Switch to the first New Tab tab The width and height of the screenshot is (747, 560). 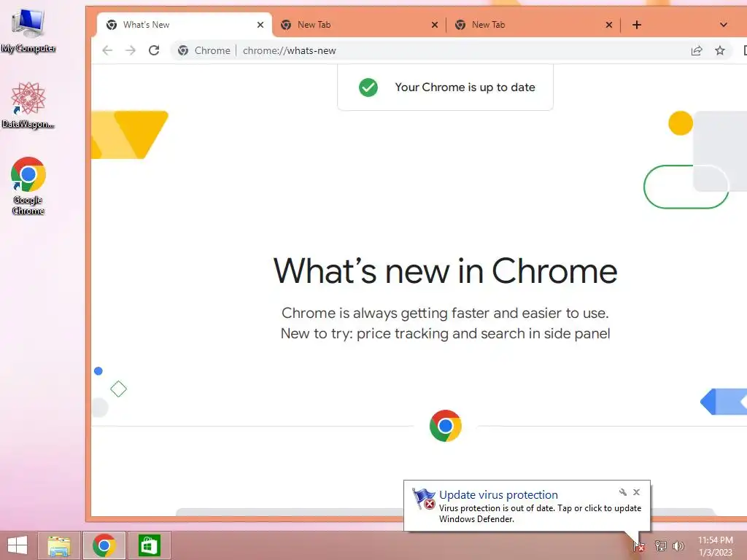point(359,25)
